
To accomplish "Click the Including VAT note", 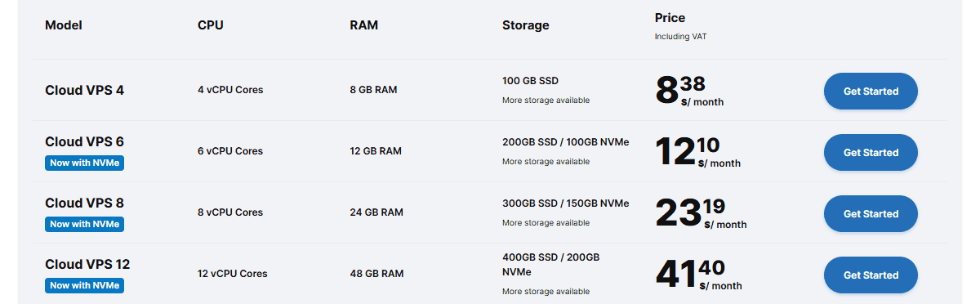I will tap(681, 37).
